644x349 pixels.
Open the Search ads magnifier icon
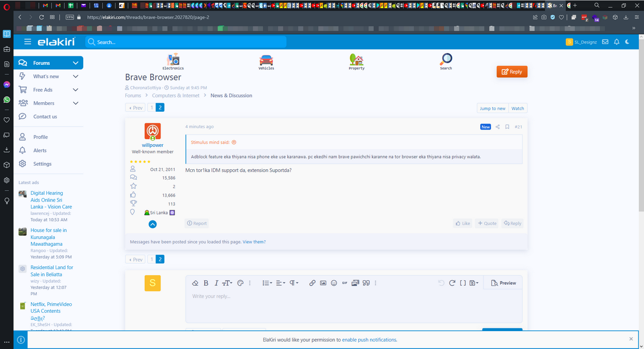[x=446, y=61]
